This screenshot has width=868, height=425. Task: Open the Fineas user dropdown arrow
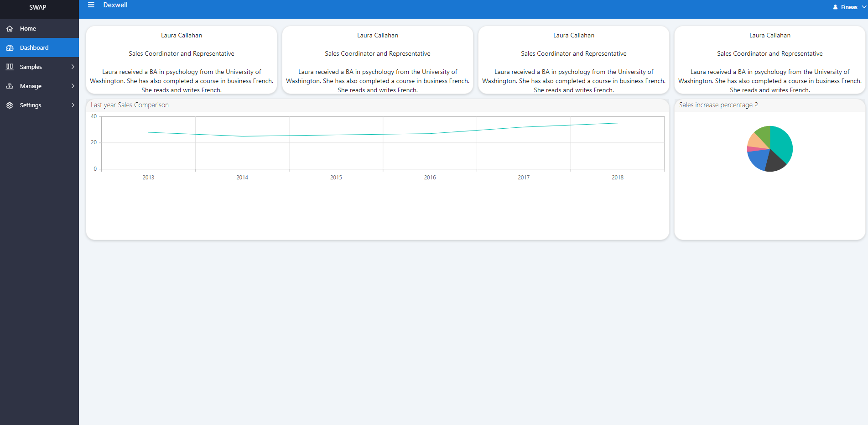click(x=864, y=7)
